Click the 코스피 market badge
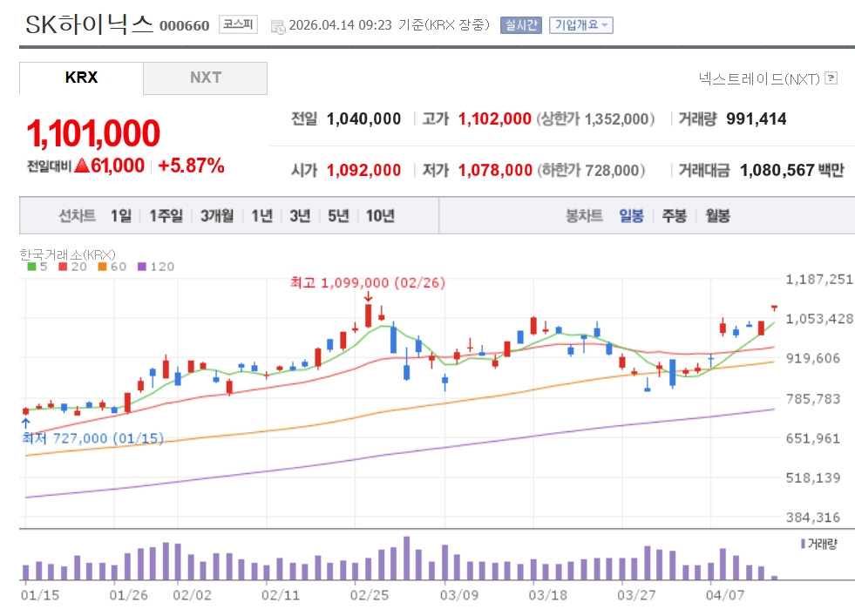The width and height of the screenshot is (855, 616). [238, 25]
